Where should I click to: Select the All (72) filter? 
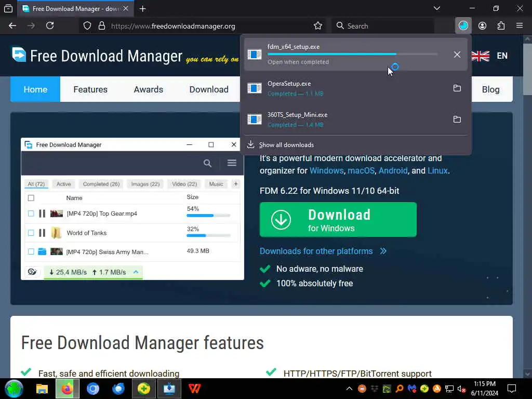pos(36,184)
